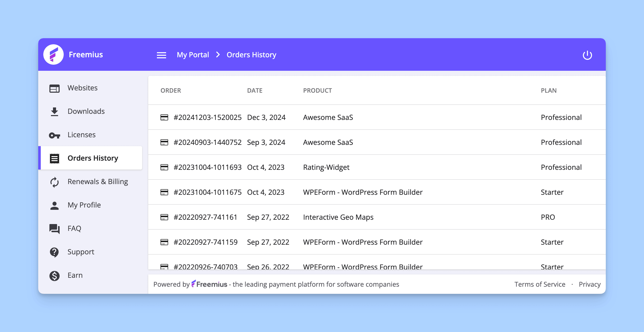Click the FAQ chat bubbles icon
The height and width of the screenshot is (332, 644).
click(x=54, y=229)
